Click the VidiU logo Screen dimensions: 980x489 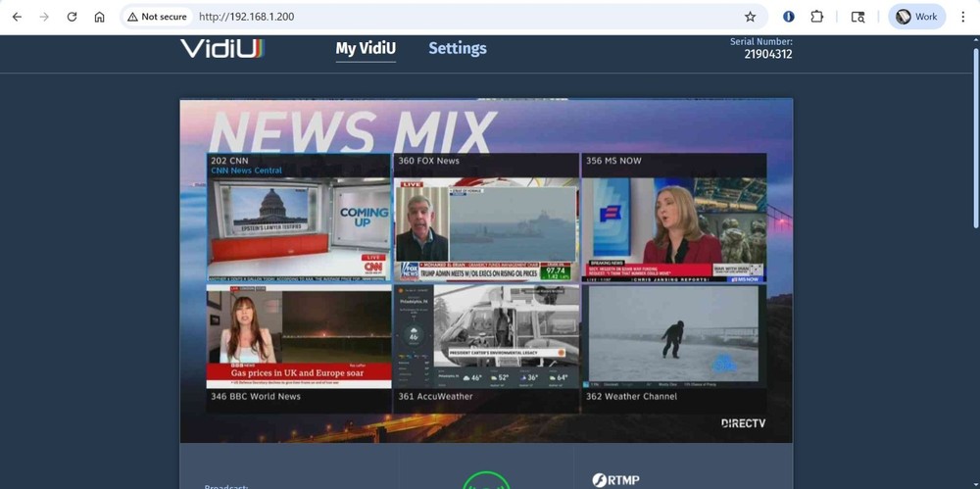pos(222,48)
